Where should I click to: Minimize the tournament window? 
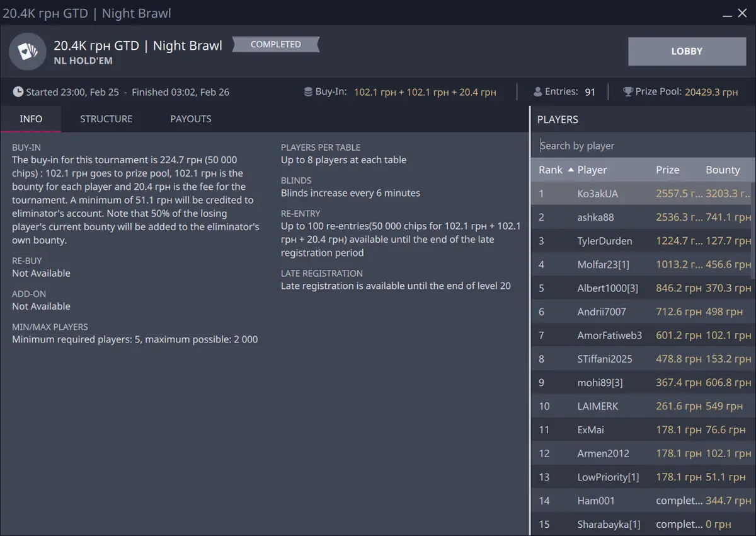click(x=727, y=13)
